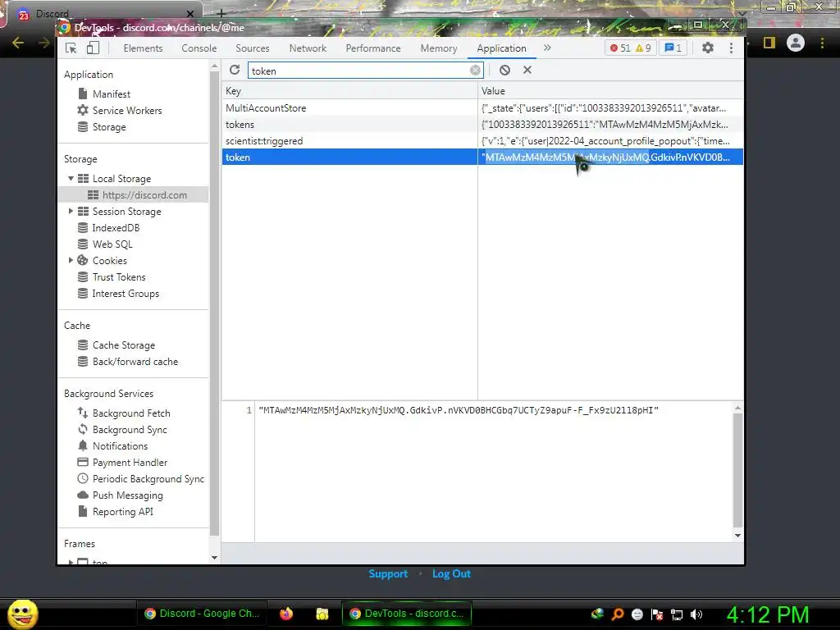Open Payment Handler in the sidebar

(130, 463)
